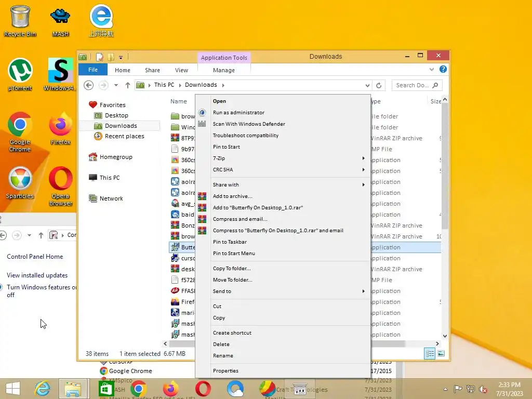Image resolution: width=532 pixels, height=399 pixels.
Task: Click Control Panel Home link
Action: point(35,257)
